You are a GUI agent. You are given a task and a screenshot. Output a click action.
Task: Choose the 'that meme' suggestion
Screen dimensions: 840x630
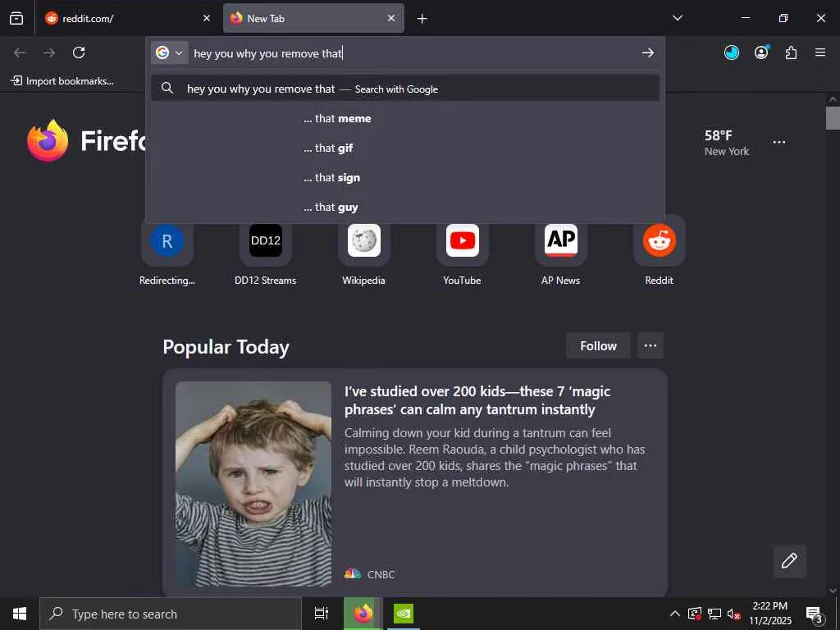405,118
